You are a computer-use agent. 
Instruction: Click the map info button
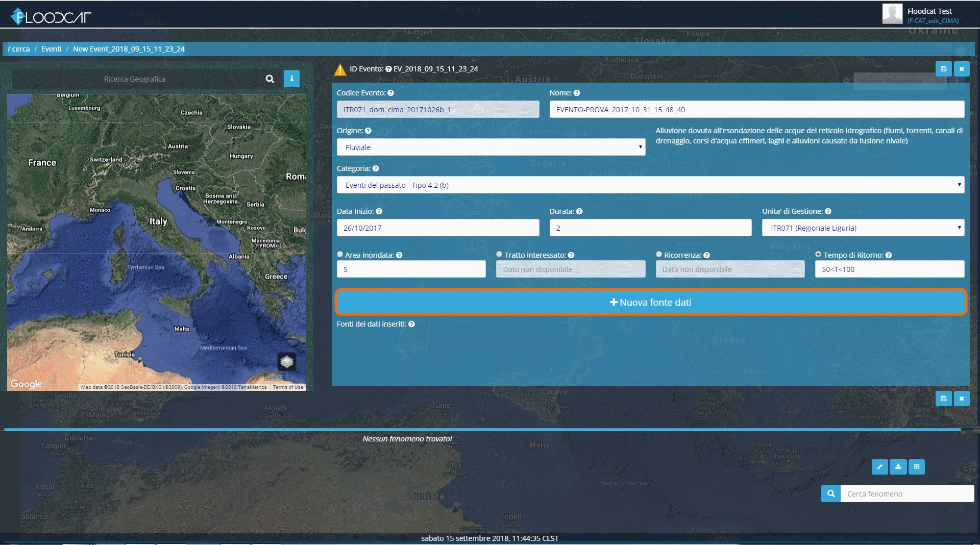(x=291, y=79)
